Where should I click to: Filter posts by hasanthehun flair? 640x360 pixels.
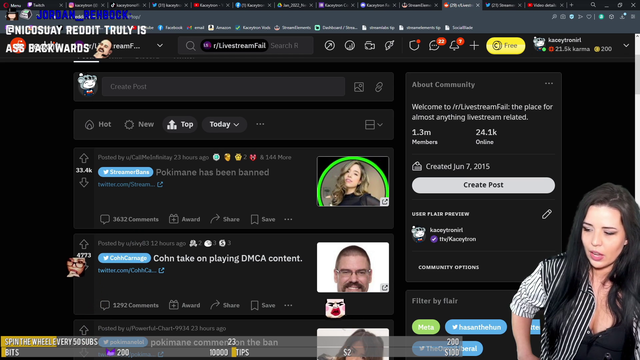[476, 327]
